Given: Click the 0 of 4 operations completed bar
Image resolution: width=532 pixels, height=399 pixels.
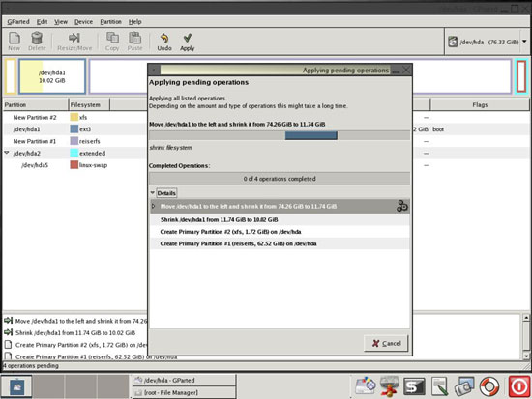Looking at the screenshot, I should (280, 179).
